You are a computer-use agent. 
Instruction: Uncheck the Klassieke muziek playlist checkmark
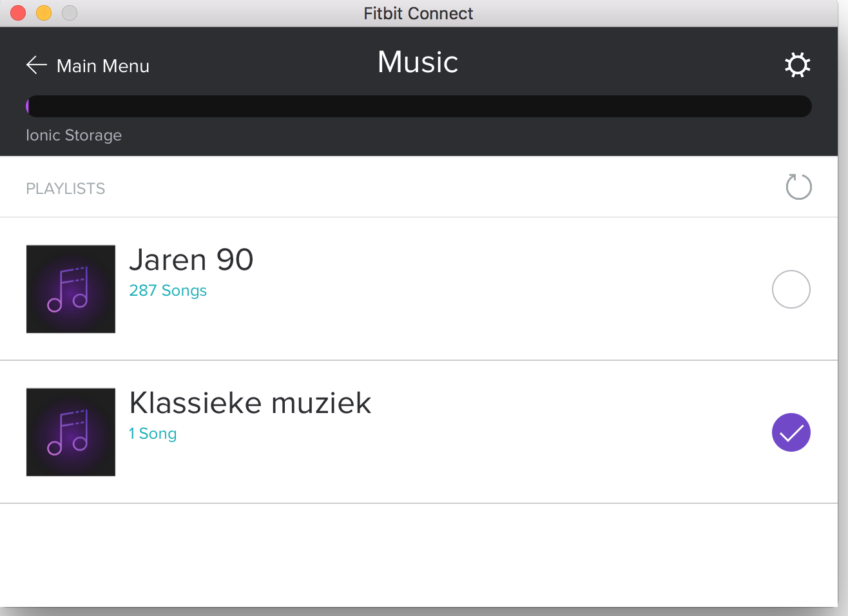point(791,432)
